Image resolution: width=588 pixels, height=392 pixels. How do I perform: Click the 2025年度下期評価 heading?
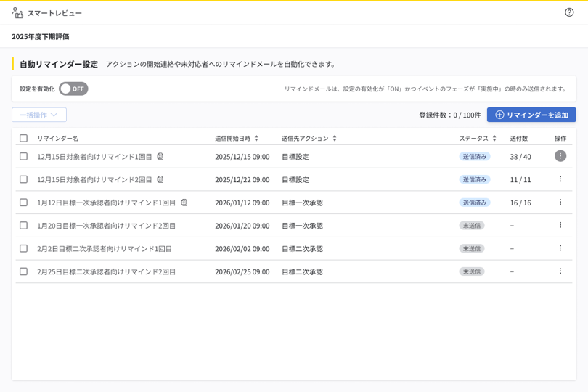(x=41, y=37)
